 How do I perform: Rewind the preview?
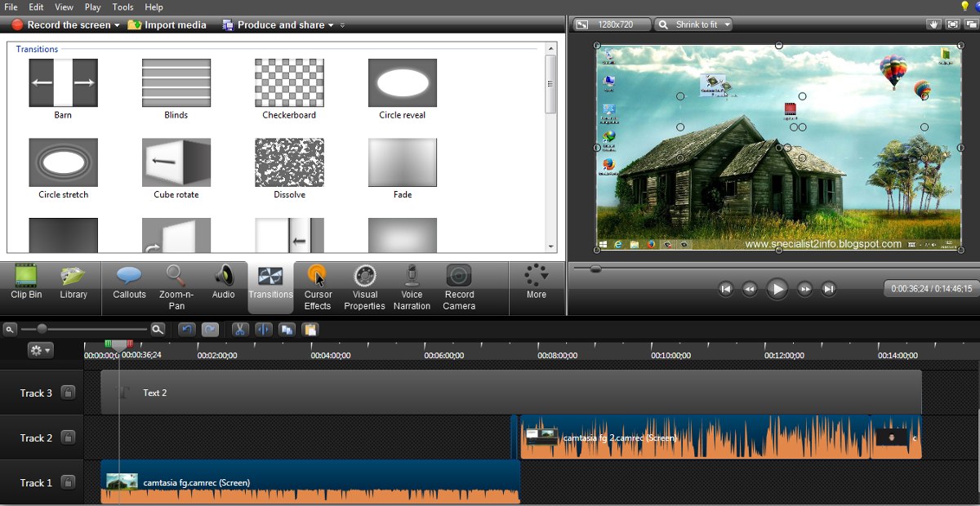[x=750, y=288]
